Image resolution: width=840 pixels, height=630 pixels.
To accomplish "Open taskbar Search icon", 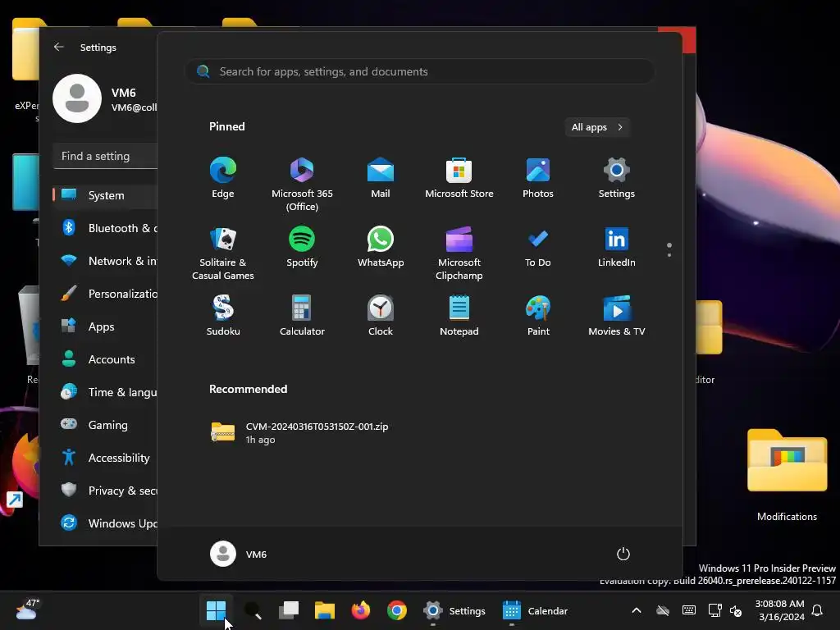I will (x=253, y=610).
